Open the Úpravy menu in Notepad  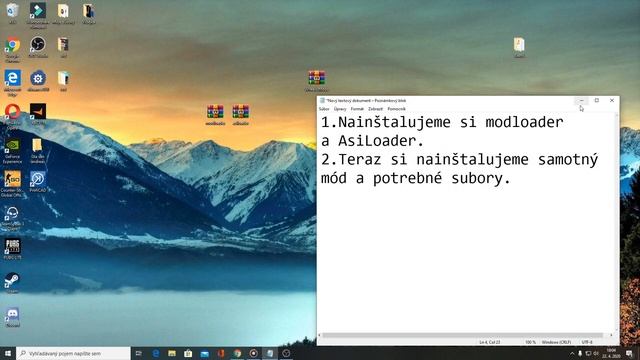coord(340,109)
